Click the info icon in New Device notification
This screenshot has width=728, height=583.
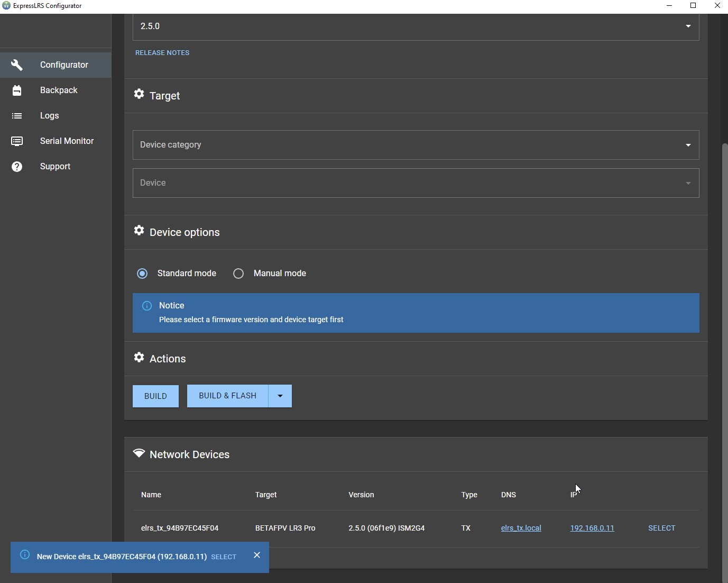tap(25, 555)
